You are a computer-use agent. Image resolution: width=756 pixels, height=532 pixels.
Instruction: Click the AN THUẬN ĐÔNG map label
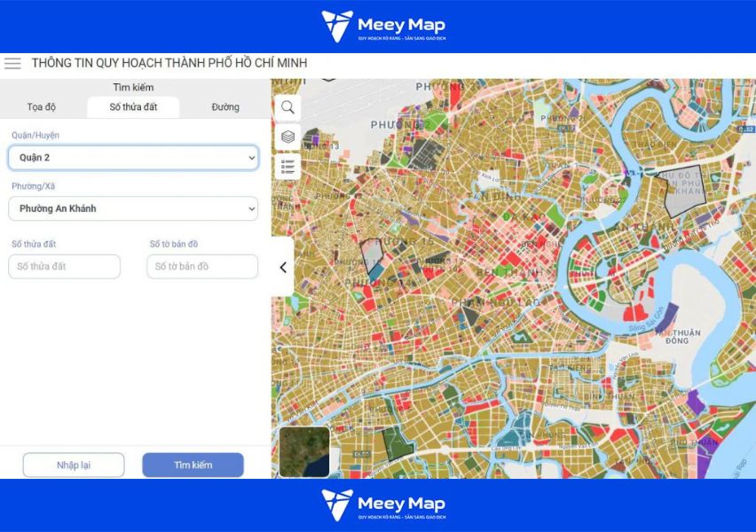coord(678,336)
